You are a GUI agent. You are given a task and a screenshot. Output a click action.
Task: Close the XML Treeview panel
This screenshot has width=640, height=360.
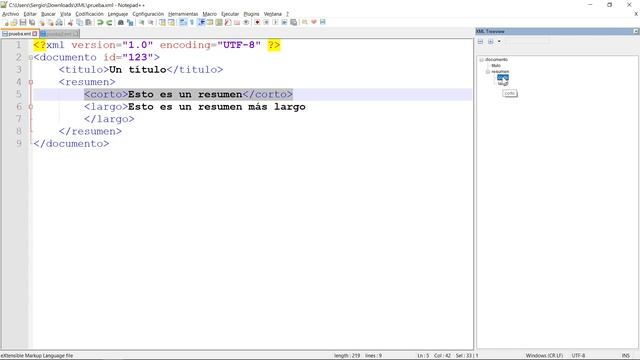click(x=636, y=31)
